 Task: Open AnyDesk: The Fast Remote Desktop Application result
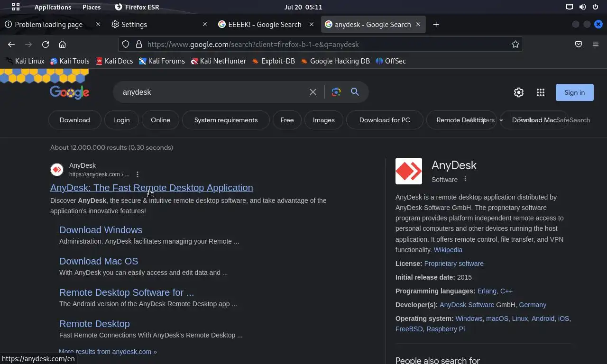point(152,188)
